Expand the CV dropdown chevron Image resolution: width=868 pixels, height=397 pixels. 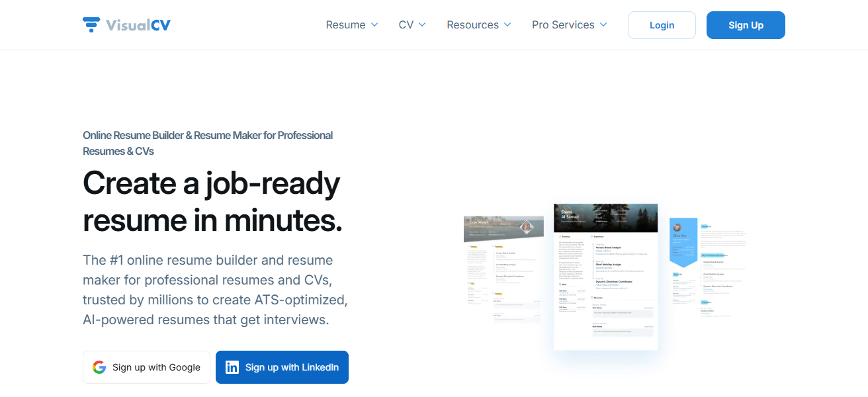coord(422,25)
